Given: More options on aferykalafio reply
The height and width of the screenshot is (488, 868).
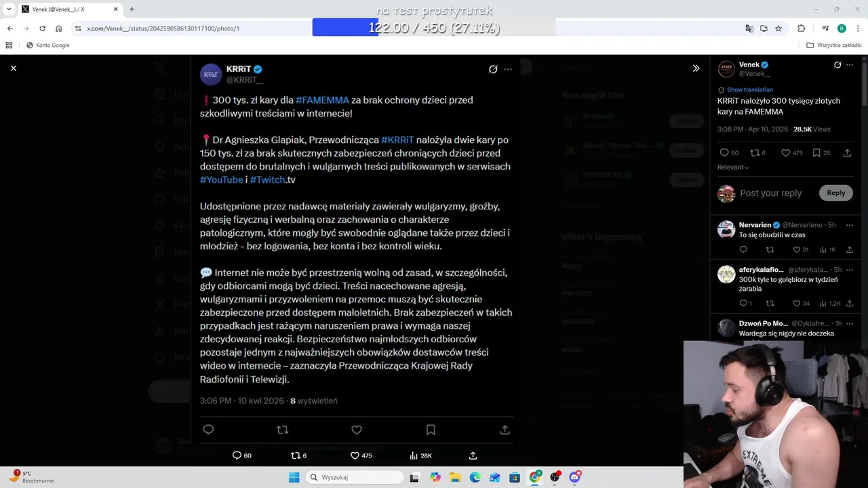Looking at the screenshot, I should (x=850, y=270).
